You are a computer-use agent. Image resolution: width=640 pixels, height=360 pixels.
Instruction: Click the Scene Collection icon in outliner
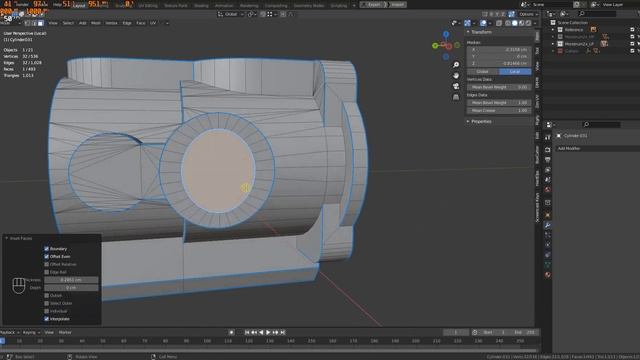point(553,22)
